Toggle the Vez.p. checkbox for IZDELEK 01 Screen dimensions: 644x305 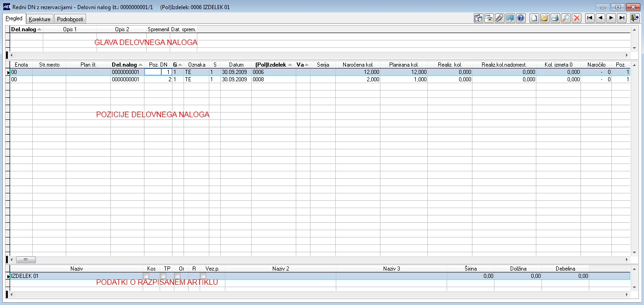tap(203, 276)
